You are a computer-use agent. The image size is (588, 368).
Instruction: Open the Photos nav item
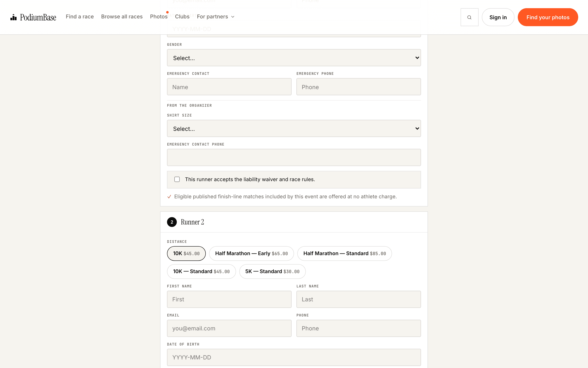(x=159, y=17)
